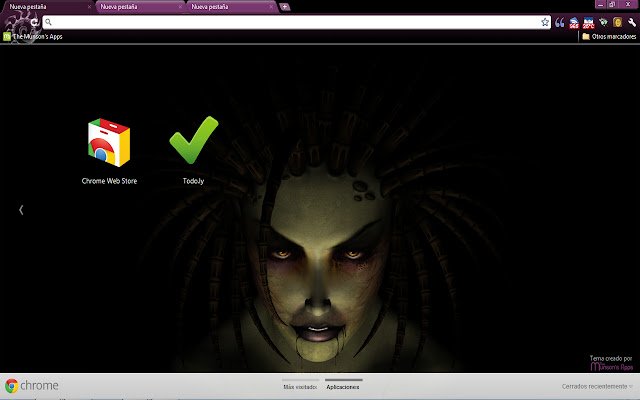
Task: Go to previous apps page arrow
Action: [21, 210]
